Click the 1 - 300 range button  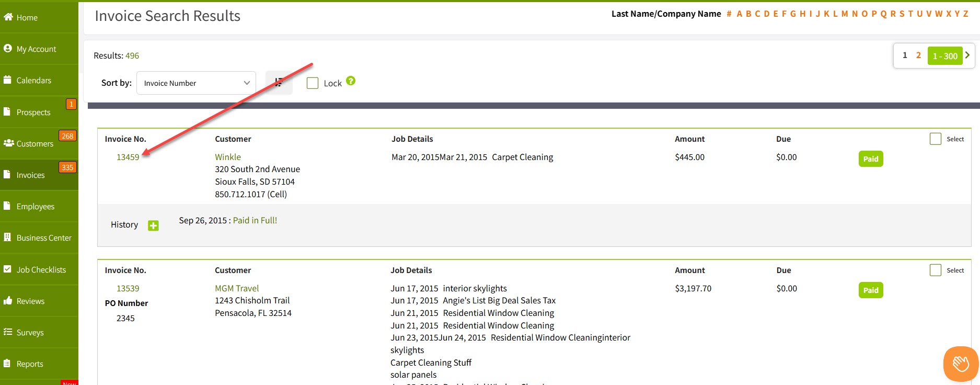tap(945, 55)
